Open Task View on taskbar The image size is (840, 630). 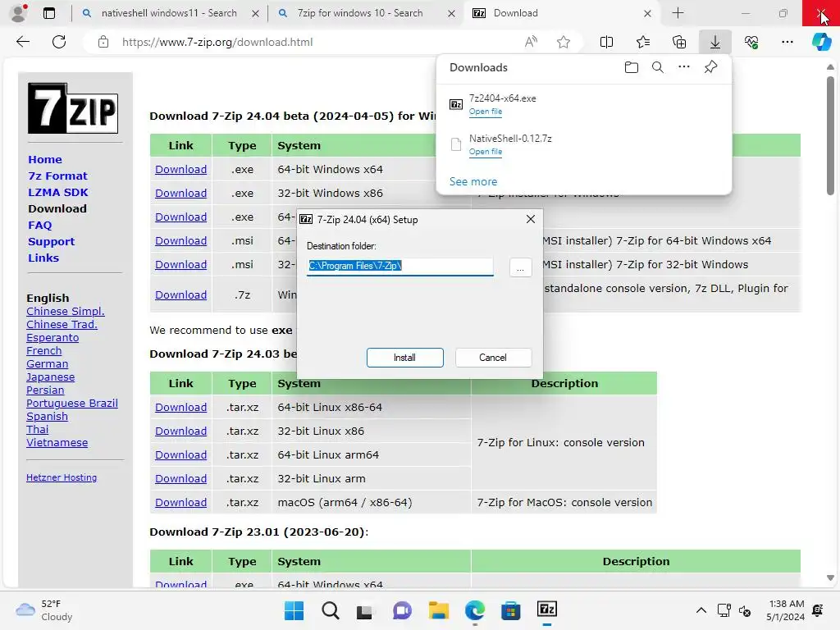(x=365, y=610)
